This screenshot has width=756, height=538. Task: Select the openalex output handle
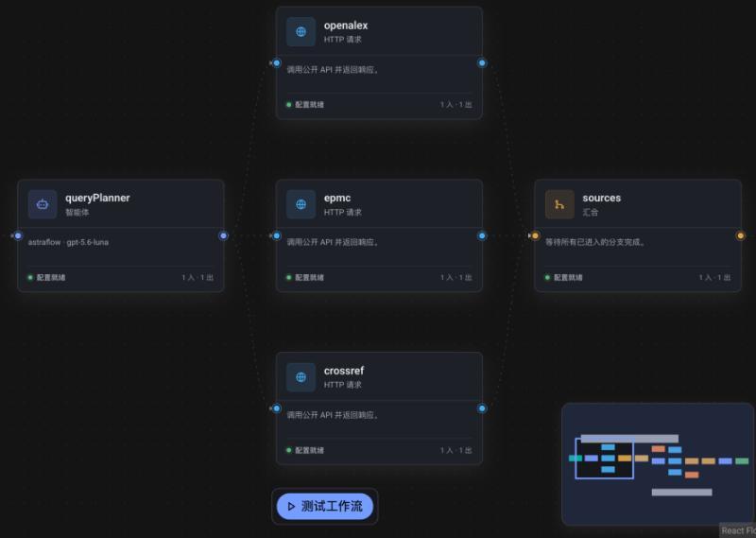coord(482,62)
